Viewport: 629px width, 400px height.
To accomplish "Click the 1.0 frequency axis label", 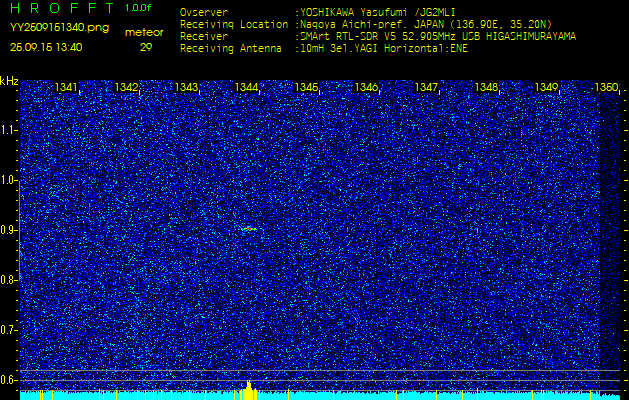I will pyautogui.click(x=9, y=180).
